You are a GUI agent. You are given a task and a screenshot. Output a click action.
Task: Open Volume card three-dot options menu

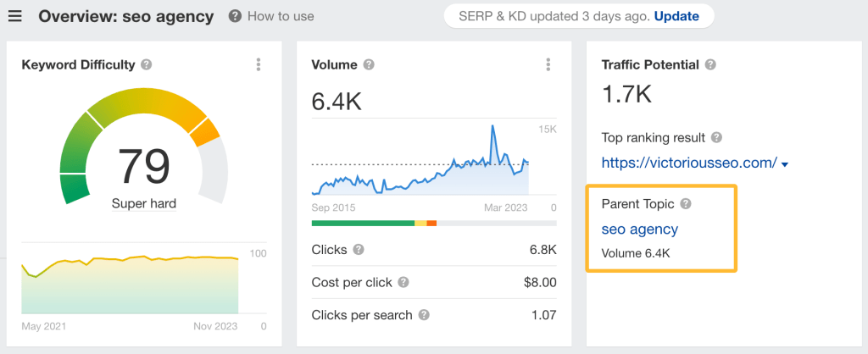(x=548, y=64)
